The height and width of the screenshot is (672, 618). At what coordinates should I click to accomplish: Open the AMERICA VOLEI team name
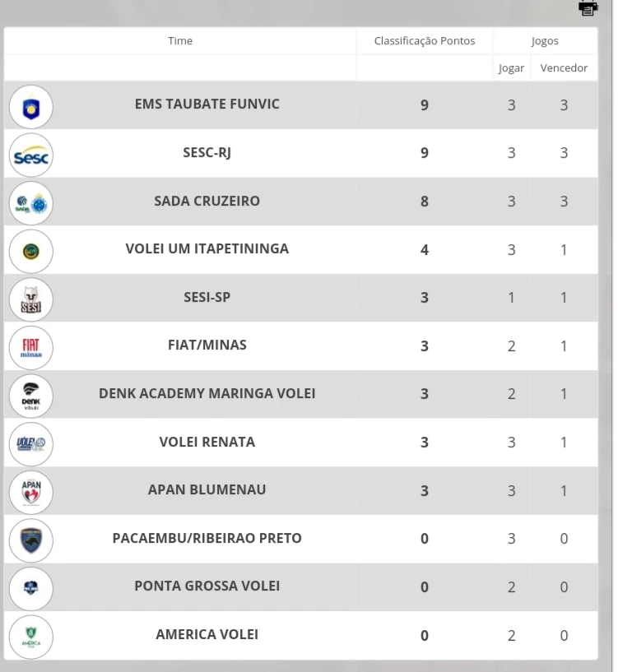click(207, 634)
